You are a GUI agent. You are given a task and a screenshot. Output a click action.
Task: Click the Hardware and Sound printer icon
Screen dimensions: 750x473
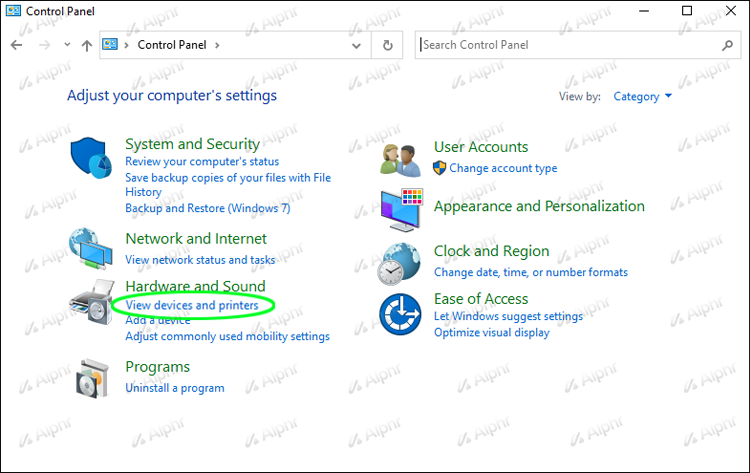(x=92, y=302)
